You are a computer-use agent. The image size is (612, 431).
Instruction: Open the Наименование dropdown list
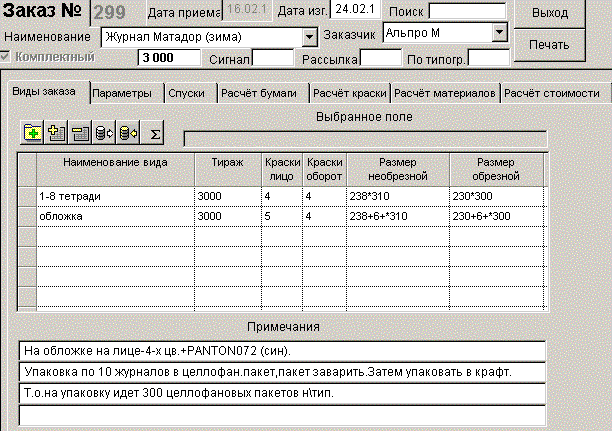309,36
